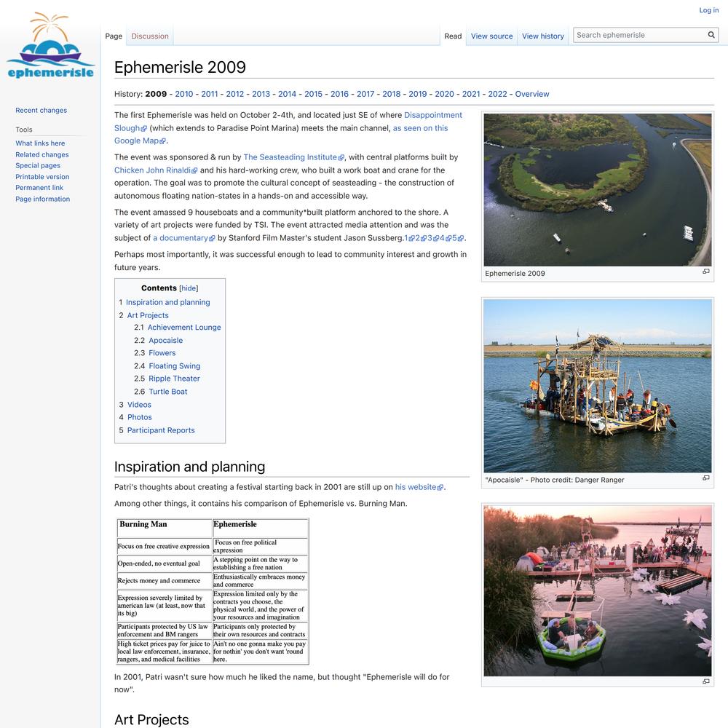Jump to Ripple Theater section
This screenshot has height=728, width=728.
click(174, 379)
